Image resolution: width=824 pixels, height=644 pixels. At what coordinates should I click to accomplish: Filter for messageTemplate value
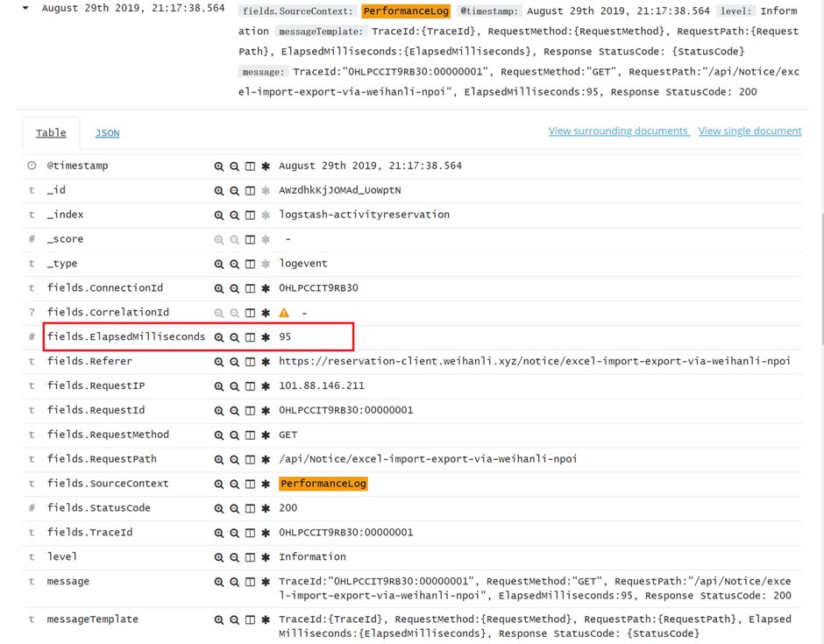[x=218, y=619]
